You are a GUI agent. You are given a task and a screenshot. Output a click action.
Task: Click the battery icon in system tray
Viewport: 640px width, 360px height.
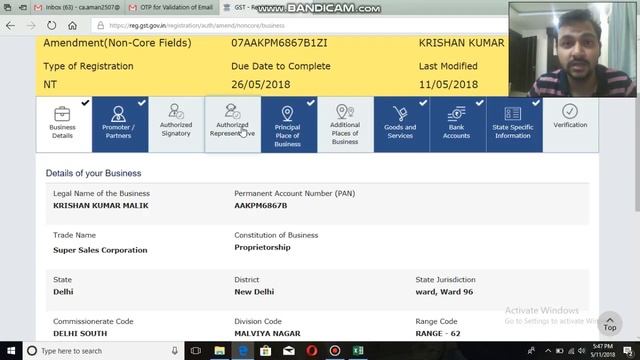coord(560,351)
